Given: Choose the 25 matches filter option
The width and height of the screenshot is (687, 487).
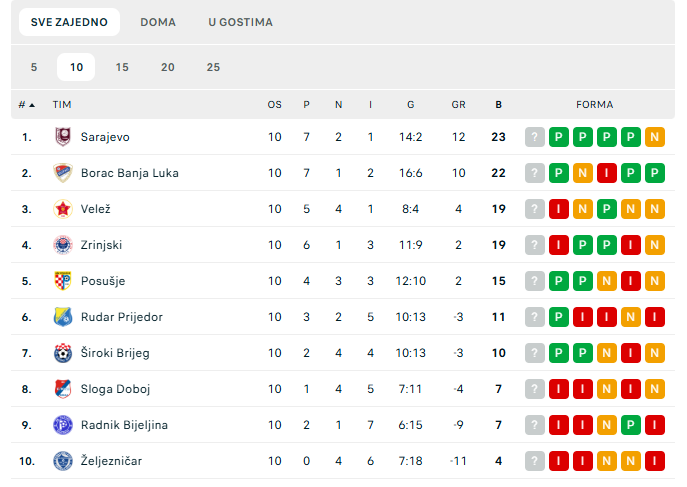Looking at the screenshot, I should [x=213, y=67].
